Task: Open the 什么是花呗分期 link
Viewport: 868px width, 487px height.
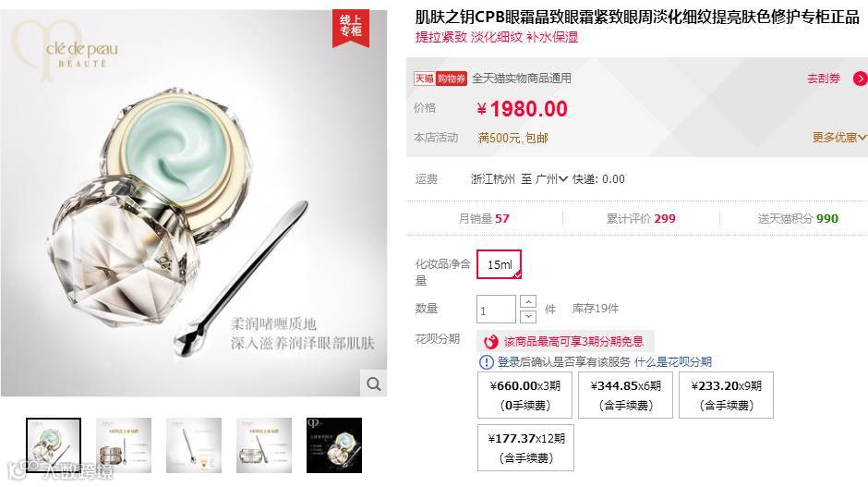Action: [x=673, y=362]
